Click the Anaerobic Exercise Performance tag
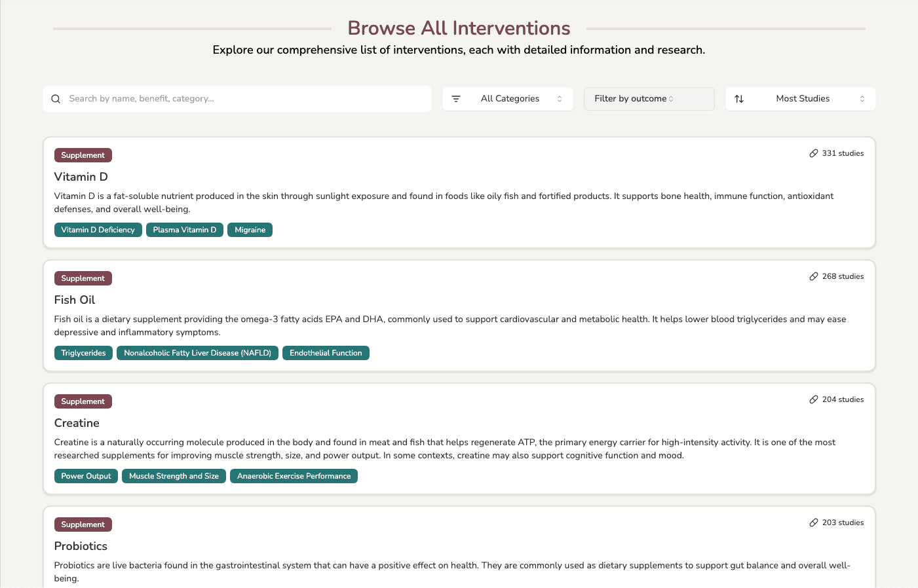The image size is (918, 588). [x=294, y=476]
